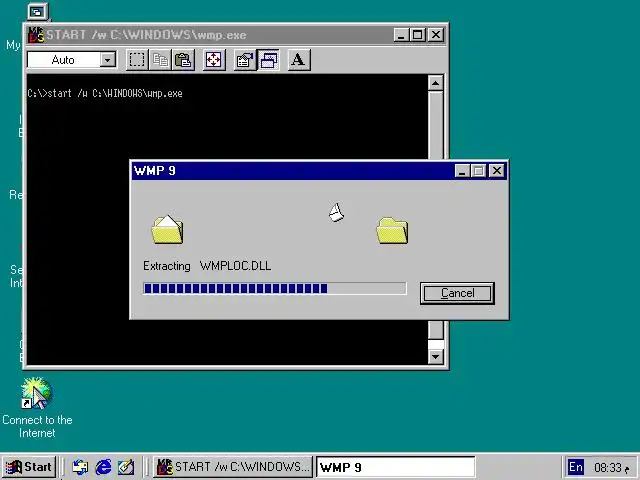Switch to START /w C:\WINDOWS taskbar button
The height and width of the screenshot is (480, 640).
(233, 467)
